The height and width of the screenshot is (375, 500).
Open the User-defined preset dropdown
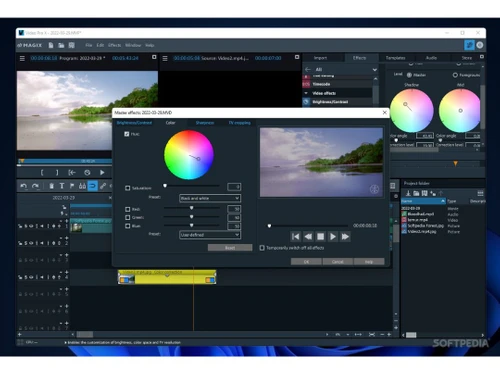(x=210, y=235)
